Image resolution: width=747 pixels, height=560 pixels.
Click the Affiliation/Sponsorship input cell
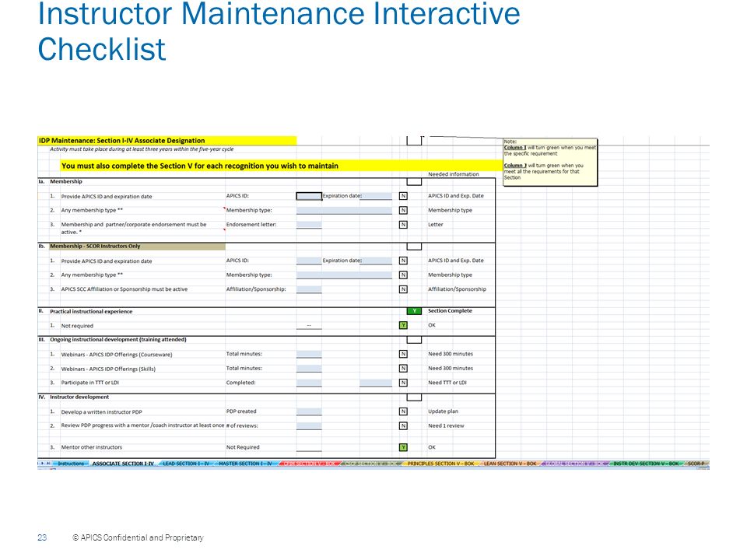(309, 289)
